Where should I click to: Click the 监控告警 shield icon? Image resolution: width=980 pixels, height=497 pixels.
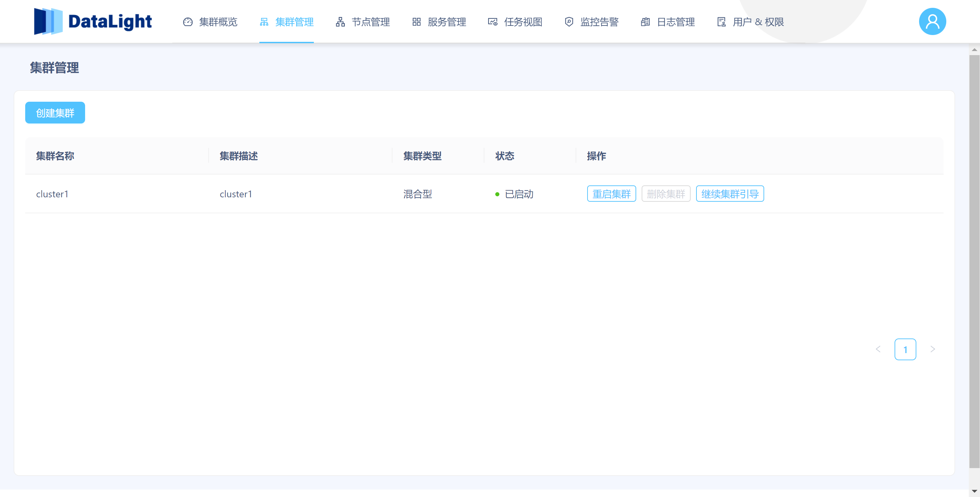[x=569, y=22]
